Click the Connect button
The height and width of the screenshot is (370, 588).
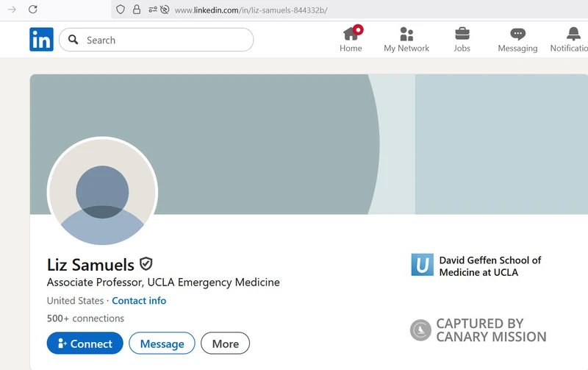coord(85,343)
